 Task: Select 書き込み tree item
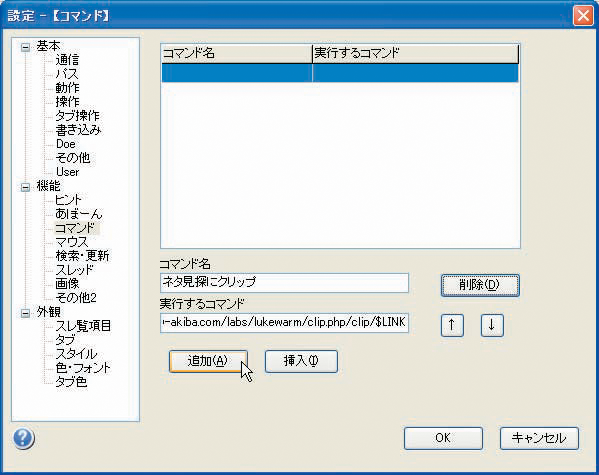pos(78,130)
